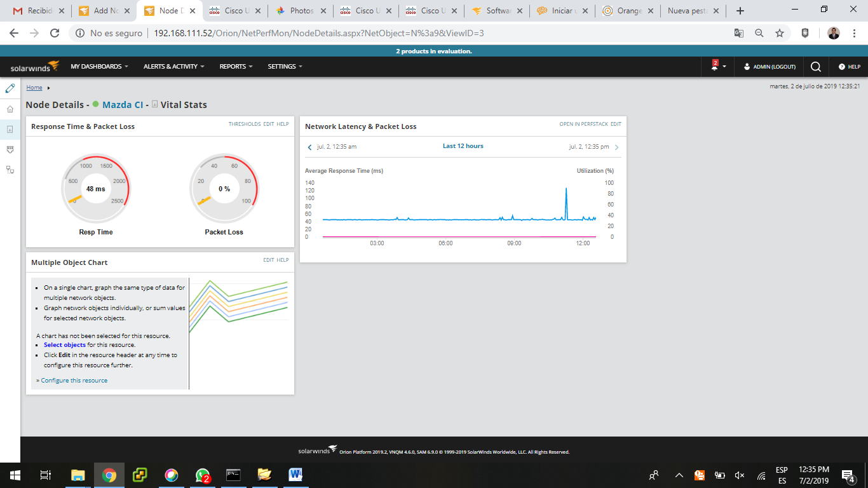This screenshot has height=488, width=868.
Task: Open Chrome from the Windows taskbar
Action: pyautogui.click(x=109, y=475)
